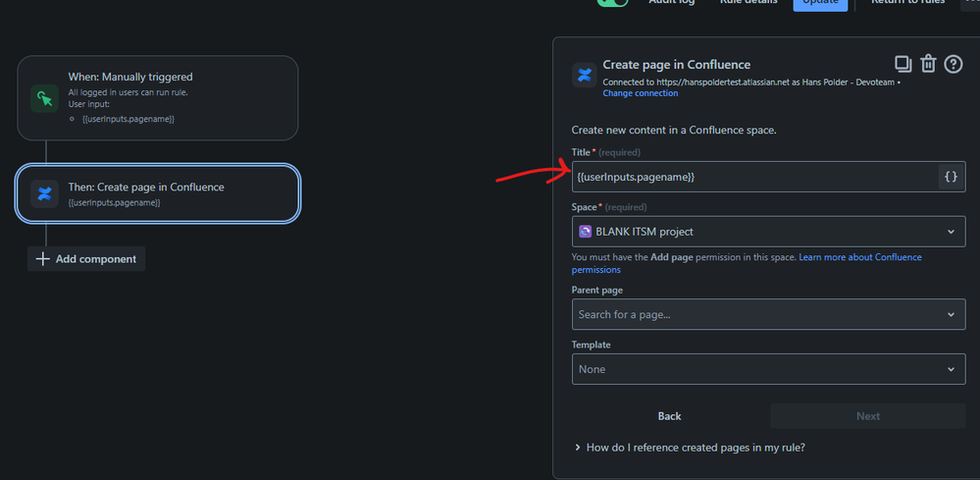Click Change connection link
The width and height of the screenshot is (980, 480).
tap(640, 93)
